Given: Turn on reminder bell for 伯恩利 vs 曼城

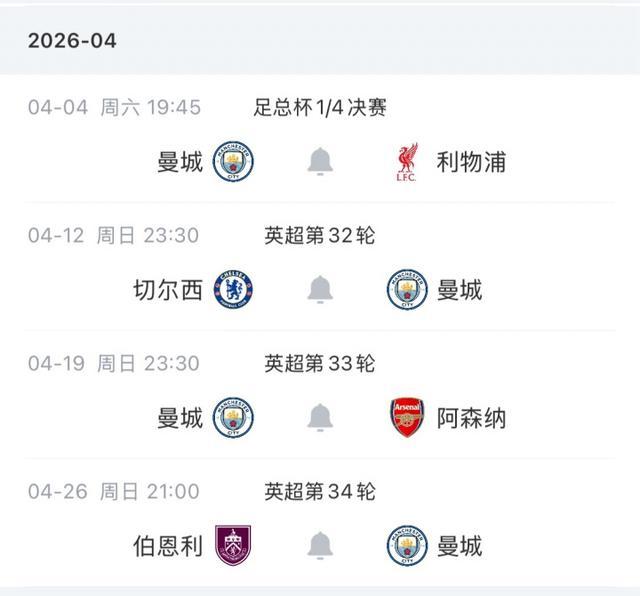Looking at the screenshot, I should tap(320, 545).
